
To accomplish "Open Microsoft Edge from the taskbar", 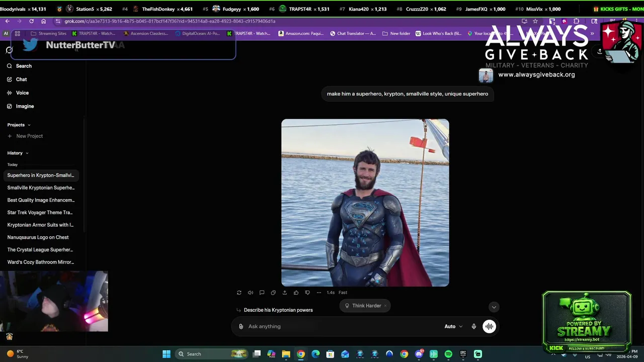I will [315, 354].
